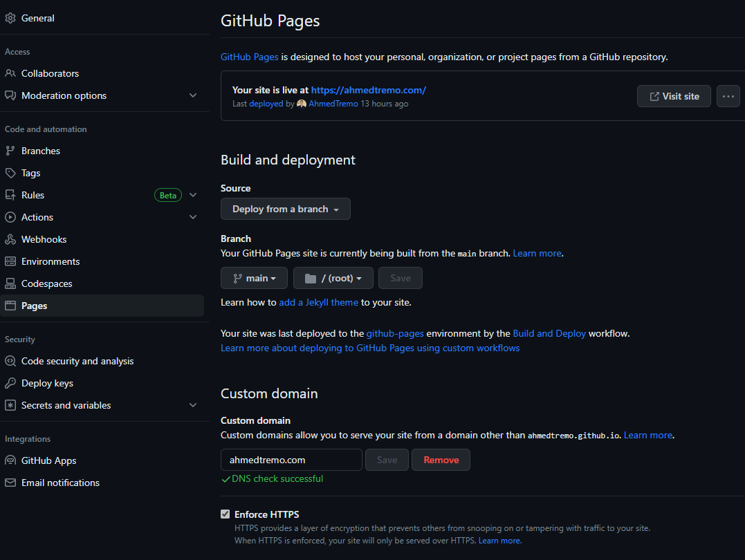The width and height of the screenshot is (745, 560).
Task: Remove the custom domain
Action: [x=441, y=460]
